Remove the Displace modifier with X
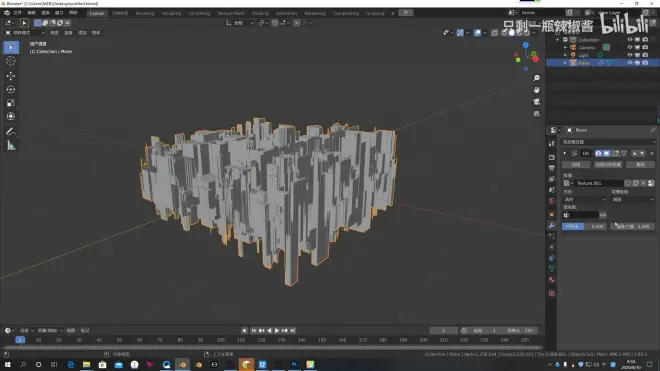 (x=652, y=153)
